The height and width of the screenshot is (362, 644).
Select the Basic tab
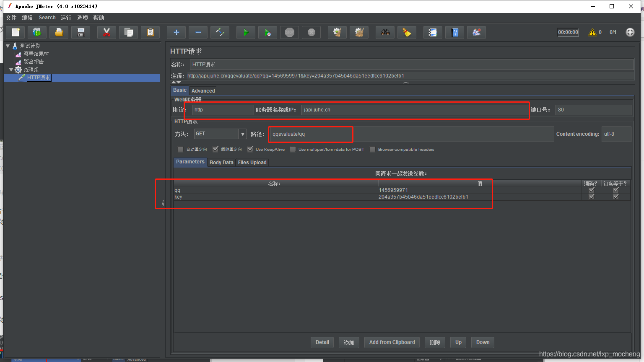180,90
